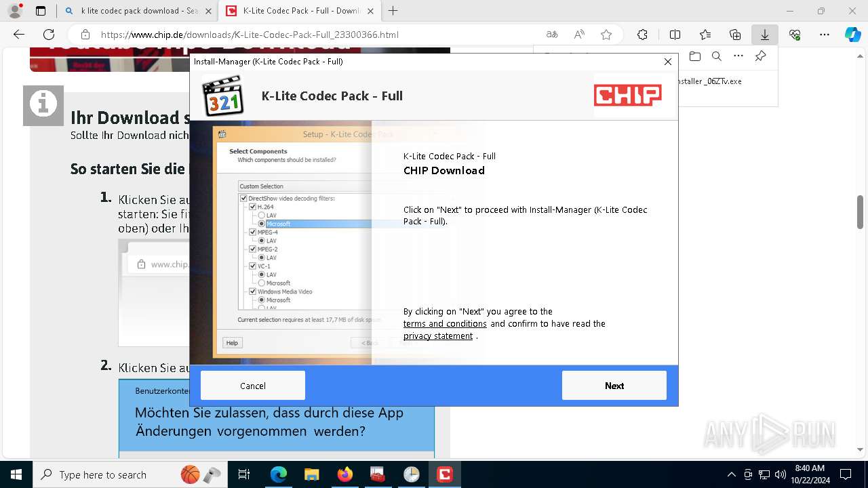Open tab actions menu icon
Screen dimensions: 868x488
41,11
